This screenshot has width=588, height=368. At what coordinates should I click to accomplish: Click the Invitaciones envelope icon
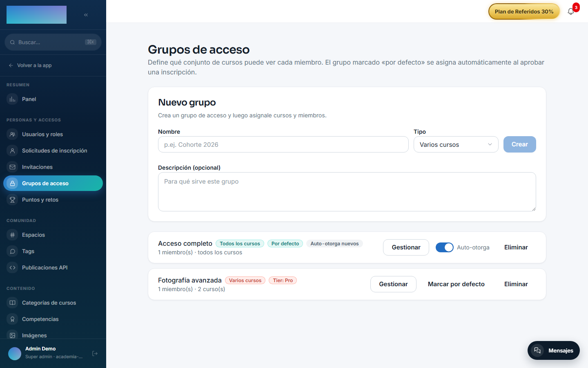click(13, 167)
